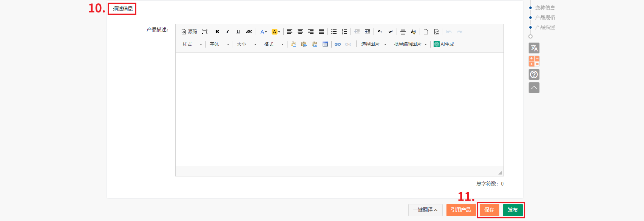Toggle italic formatting
Viewport: 644px width, 221px height.
[x=227, y=32]
